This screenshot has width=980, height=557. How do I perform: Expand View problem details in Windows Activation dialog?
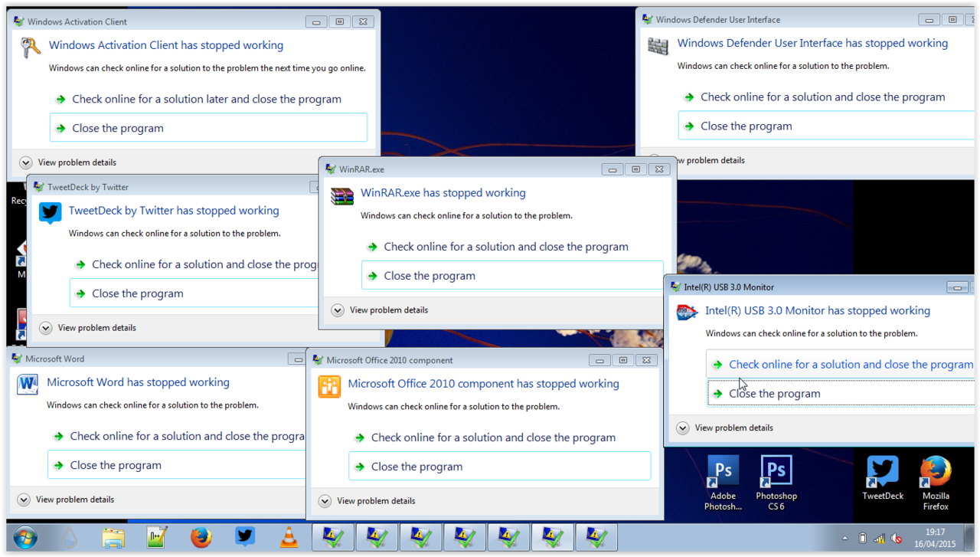point(26,162)
